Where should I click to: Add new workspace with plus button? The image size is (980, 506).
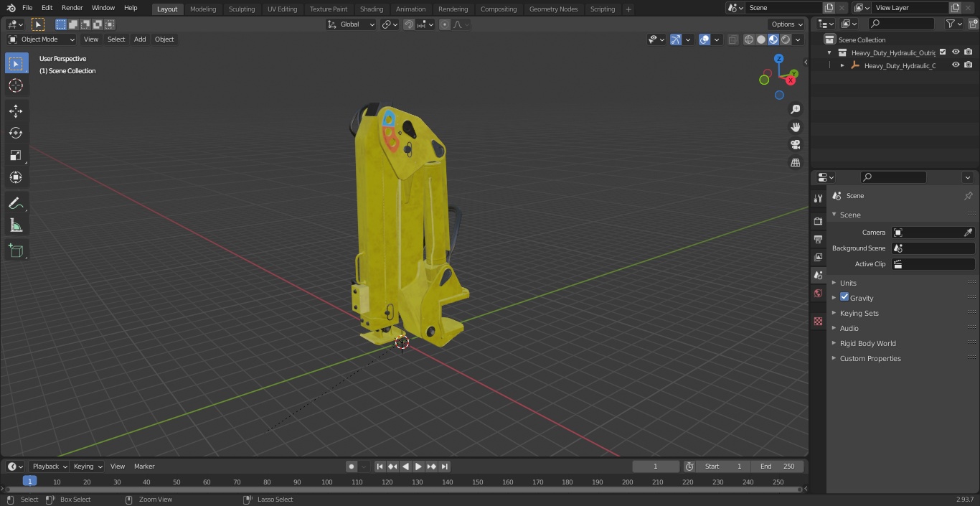coord(628,9)
